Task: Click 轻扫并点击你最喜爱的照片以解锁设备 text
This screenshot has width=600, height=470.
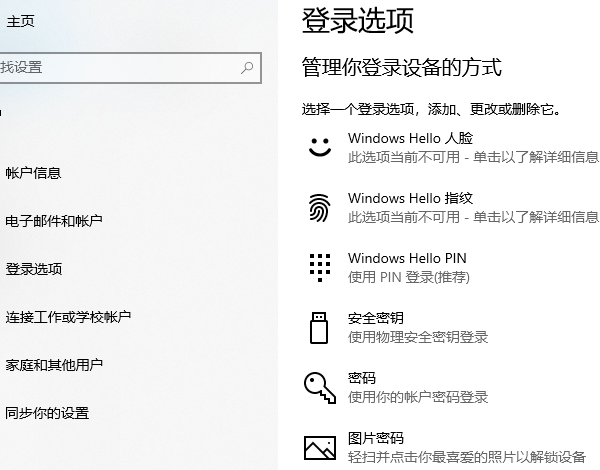Action: (x=467, y=457)
